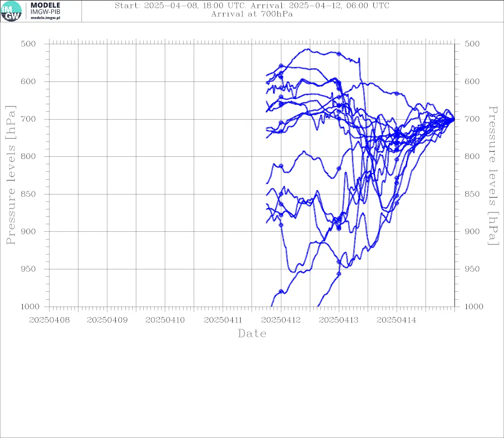Click the 'Date' x-axis title
504x438 pixels.
(x=252, y=333)
